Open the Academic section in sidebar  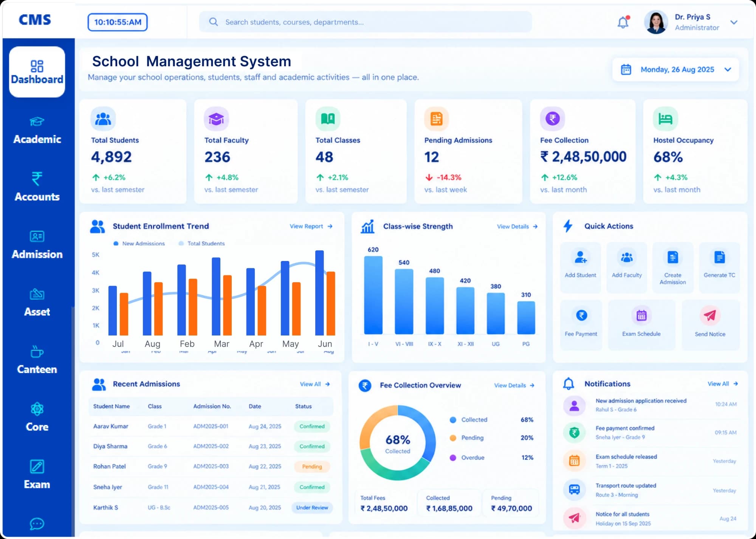pos(37,131)
